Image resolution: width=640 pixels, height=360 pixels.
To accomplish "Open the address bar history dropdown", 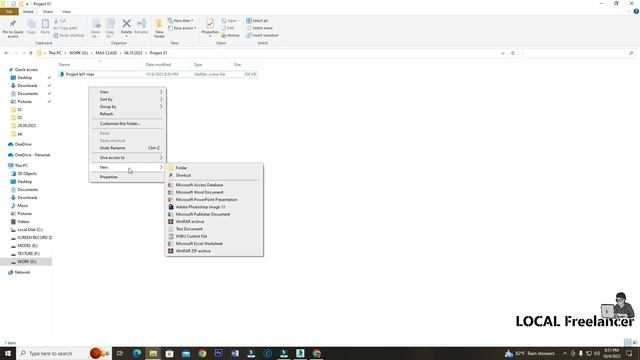I will 502,53.
